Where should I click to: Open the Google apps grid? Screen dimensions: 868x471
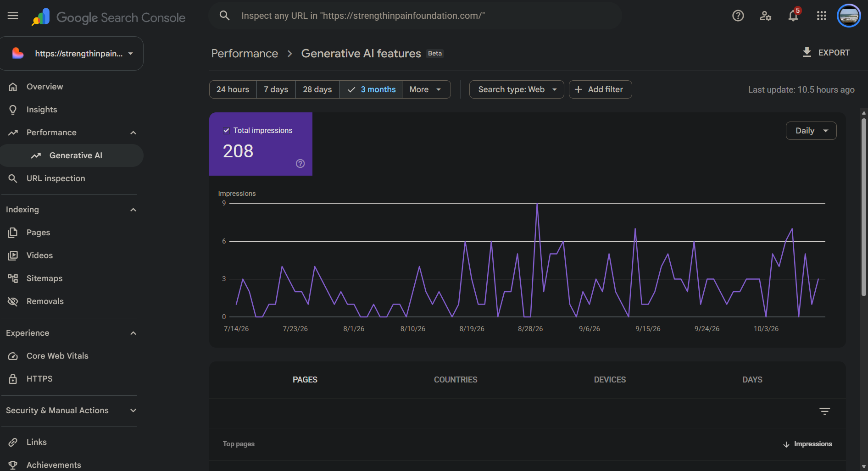821,16
